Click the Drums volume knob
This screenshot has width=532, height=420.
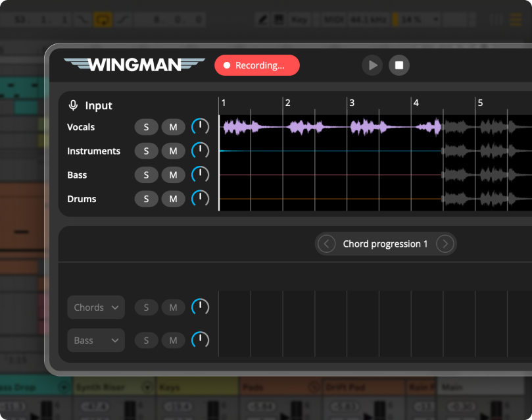(200, 198)
